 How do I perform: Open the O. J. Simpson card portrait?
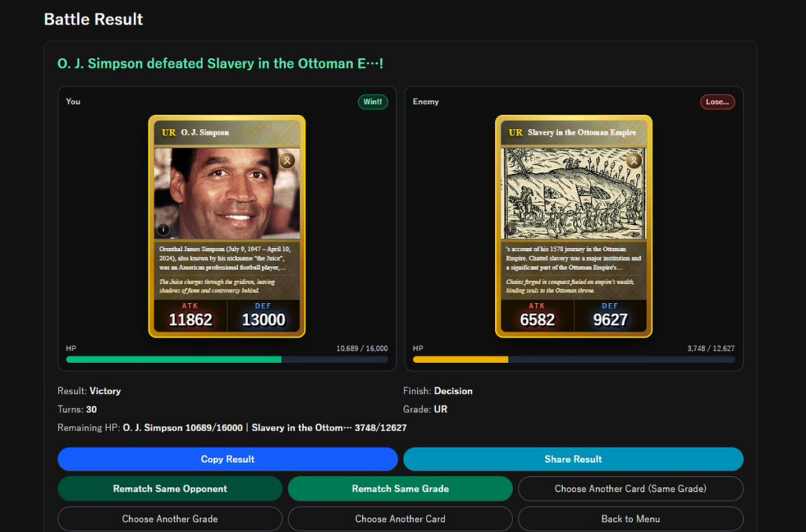point(227,194)
